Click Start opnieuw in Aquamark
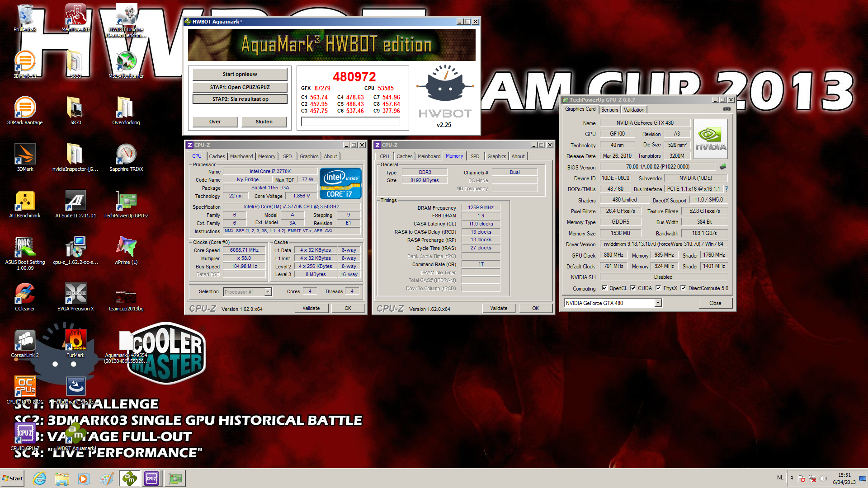The image size is (868, 488). (x=240, y=74)
